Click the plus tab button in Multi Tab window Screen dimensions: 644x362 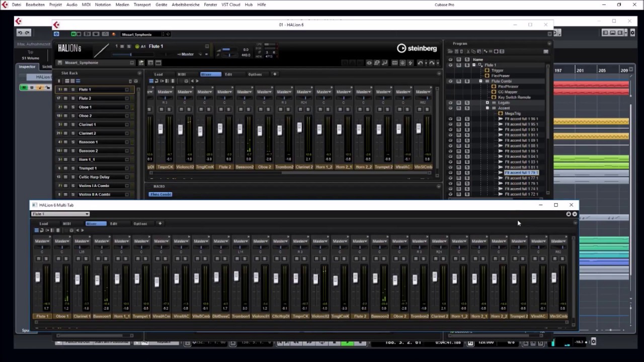(x=160, y=224)
